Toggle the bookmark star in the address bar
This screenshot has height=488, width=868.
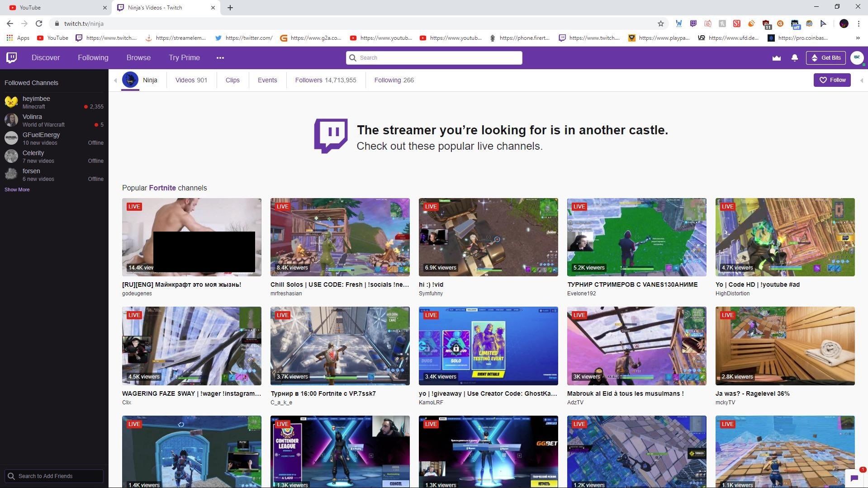tap(660, 24)
